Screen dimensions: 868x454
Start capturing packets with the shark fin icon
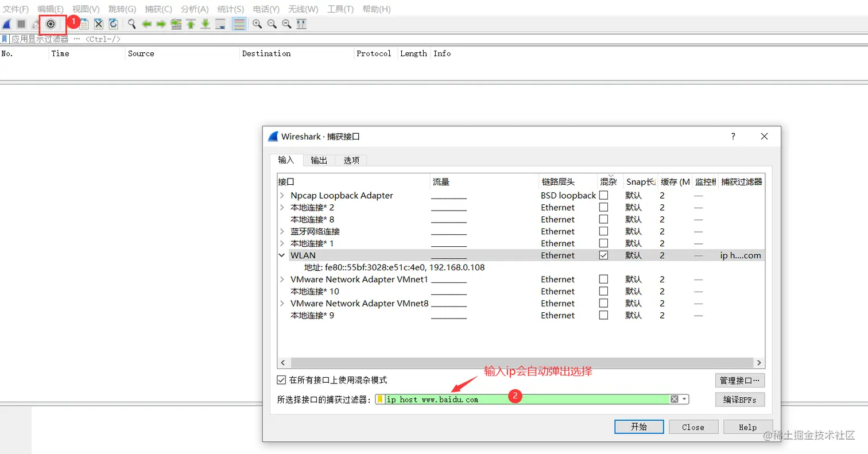[7, 24]
